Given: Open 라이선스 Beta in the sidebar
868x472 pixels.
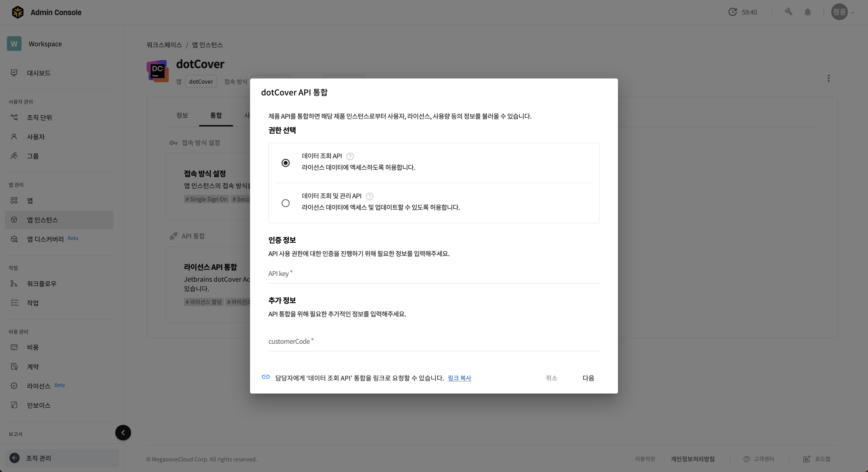Looking at the screenshot, I should (59, 386).
